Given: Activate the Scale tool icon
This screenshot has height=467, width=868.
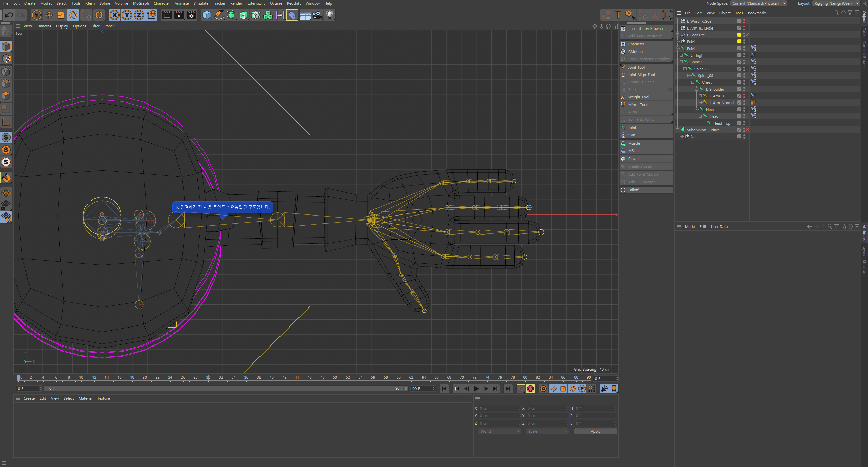Looking at the screenshot, I should tap(61, 15).
